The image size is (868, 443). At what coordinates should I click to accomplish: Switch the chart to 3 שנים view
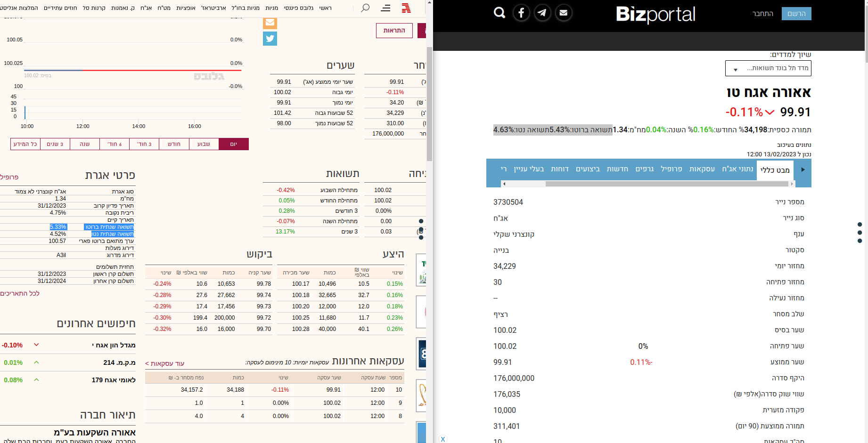[55, 144]
